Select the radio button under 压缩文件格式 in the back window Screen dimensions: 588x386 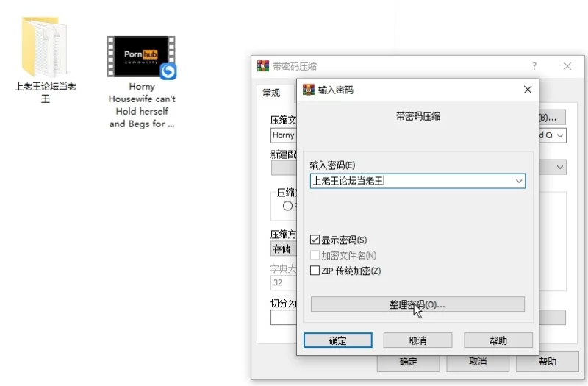287,206
